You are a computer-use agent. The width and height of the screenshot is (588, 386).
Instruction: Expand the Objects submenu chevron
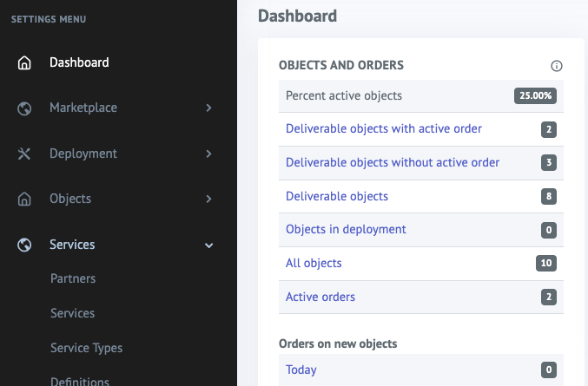coord(208,200)
